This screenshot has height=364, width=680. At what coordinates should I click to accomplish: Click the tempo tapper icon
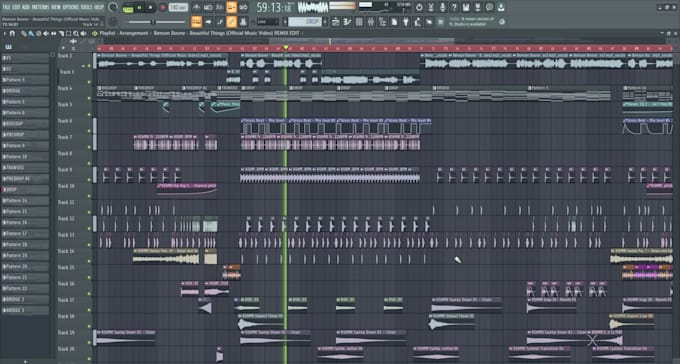417,22
